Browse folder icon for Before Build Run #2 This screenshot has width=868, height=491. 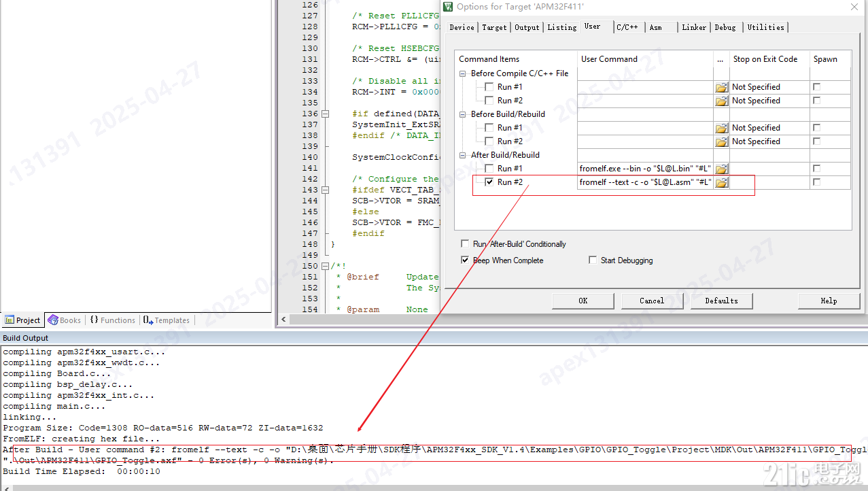(x=721, y=141)
